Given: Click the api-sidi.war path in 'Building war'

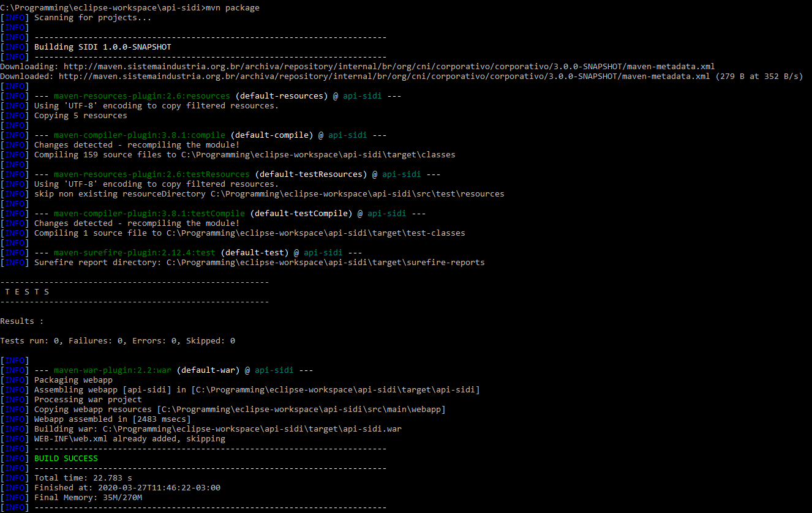Looking at the screenshot, I should (x=252, y=429).
